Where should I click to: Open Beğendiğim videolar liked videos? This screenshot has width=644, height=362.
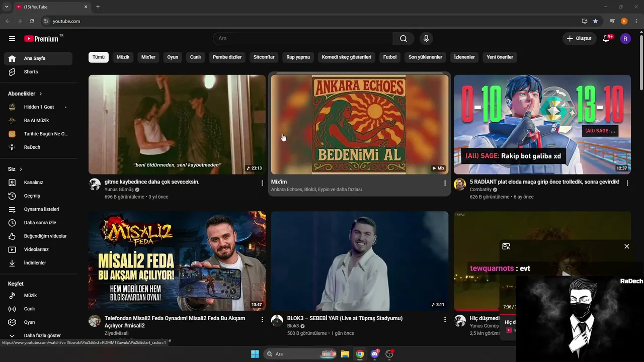pyautogui.click(x=38, y=236)
